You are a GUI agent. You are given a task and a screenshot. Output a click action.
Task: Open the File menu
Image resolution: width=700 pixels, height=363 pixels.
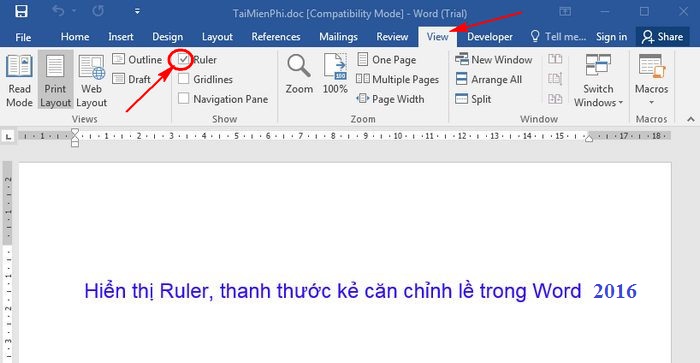tap(23, 37)
